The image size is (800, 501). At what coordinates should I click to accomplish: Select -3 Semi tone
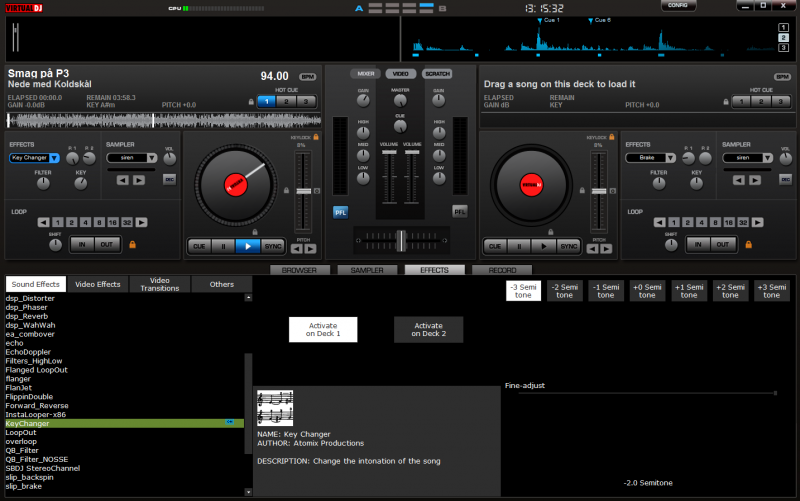[x=523, y=291]
